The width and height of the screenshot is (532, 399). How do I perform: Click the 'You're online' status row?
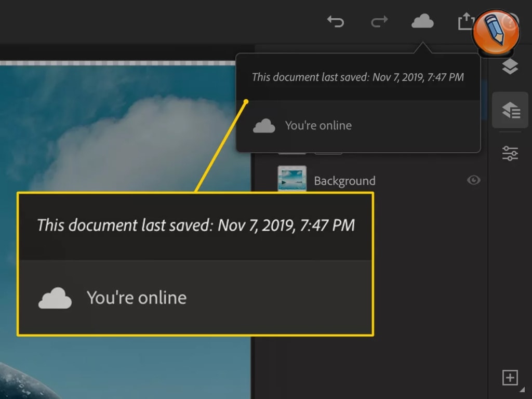(358, 126)
